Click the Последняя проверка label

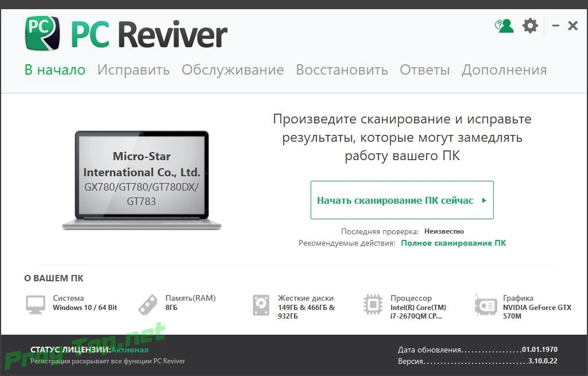click(x=380, y=231)
